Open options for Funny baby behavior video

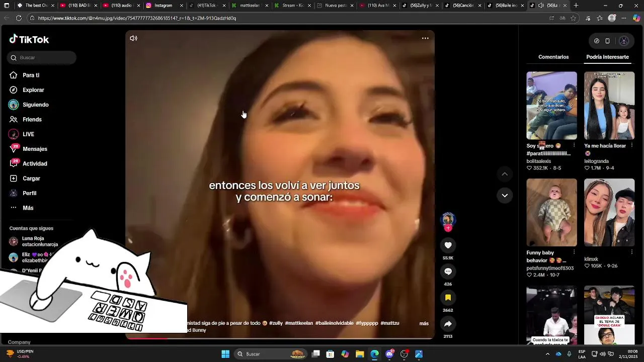click(574, 252)
